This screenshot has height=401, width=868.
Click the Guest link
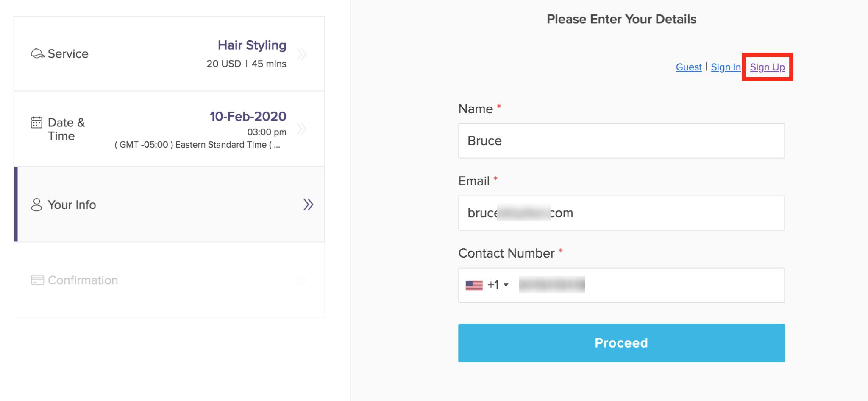pyautogui.click(x=689, y=67)
